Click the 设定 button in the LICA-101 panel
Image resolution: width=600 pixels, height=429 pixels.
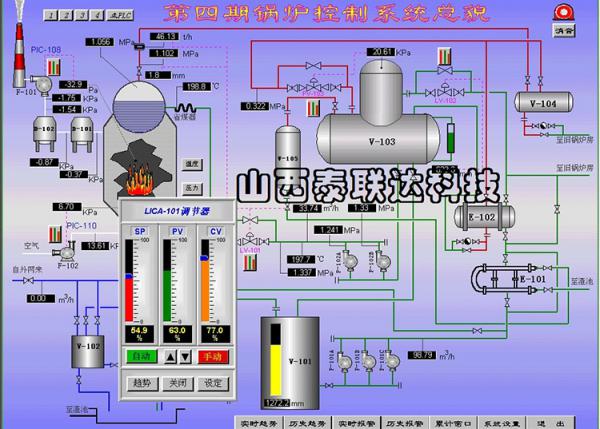[x=213, y=382]
